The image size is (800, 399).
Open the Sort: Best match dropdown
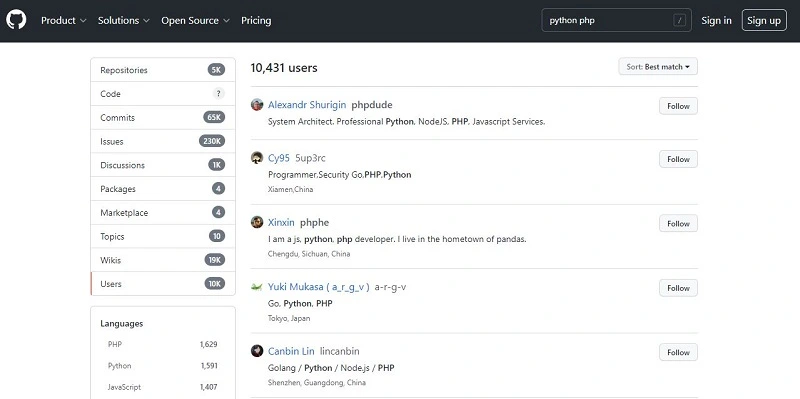pyautogui.click(x=658, y=66)
